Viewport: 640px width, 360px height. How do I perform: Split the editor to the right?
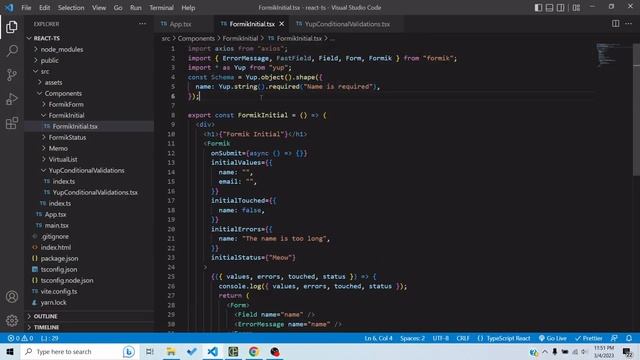pyautogui.click(x=616, y=24)
